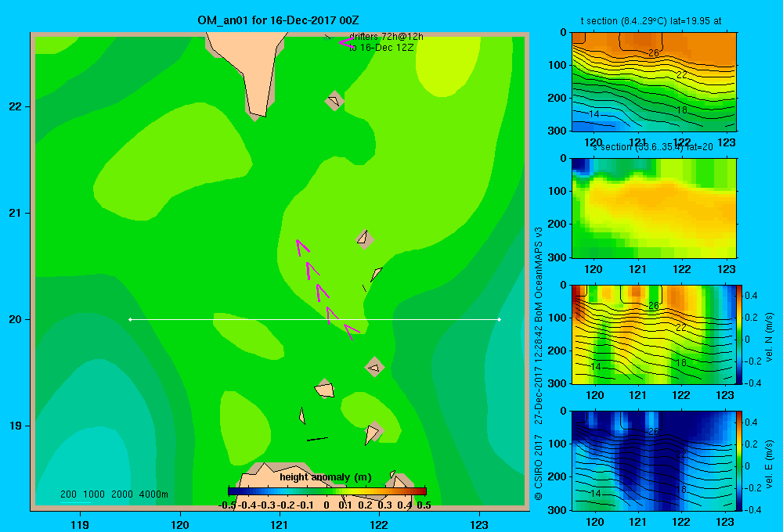Click the "drifters 72h@12h" legend text

(x=386, y=37)
